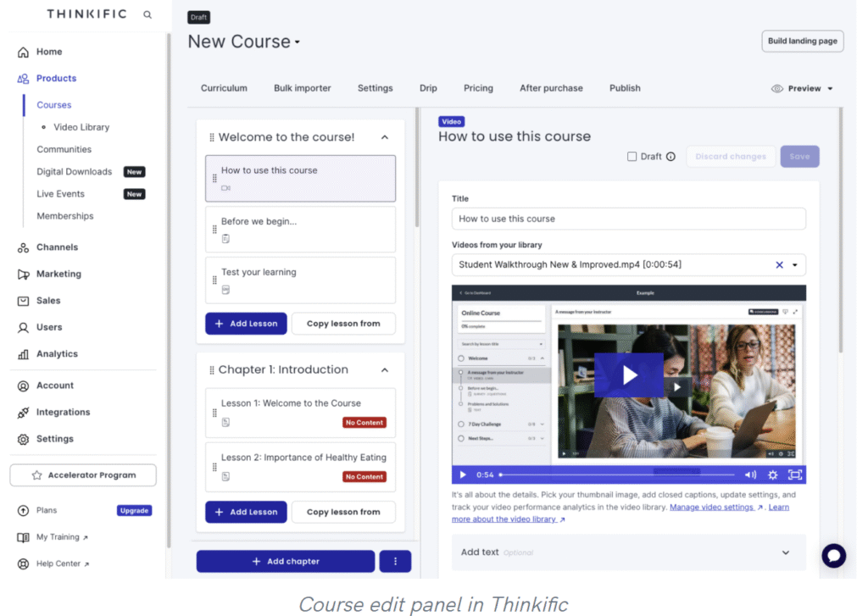Collapse the Chapter 1: Introduction section
Screen dimensions: 868x616
385,369
